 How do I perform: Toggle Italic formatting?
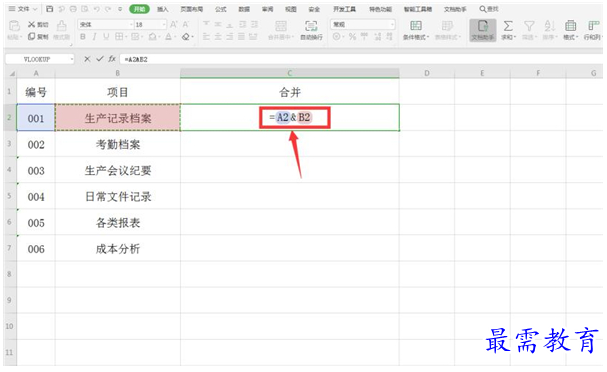(x=94, y=37)
